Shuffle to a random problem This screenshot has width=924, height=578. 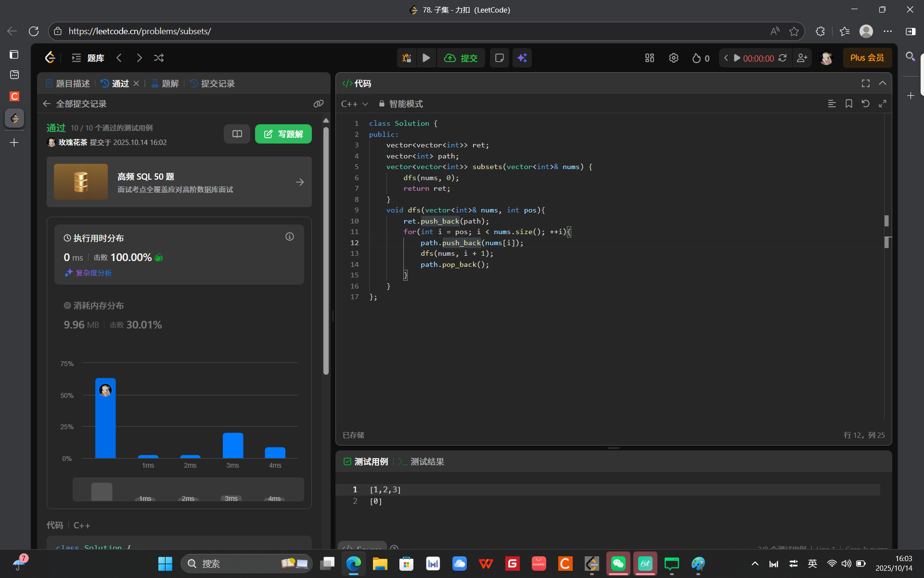coord(159,58)
